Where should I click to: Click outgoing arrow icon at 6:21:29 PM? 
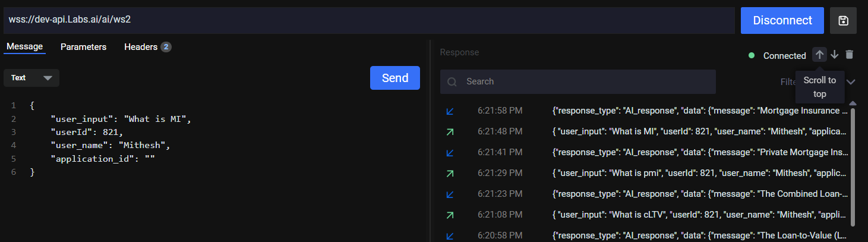point(450,173)
